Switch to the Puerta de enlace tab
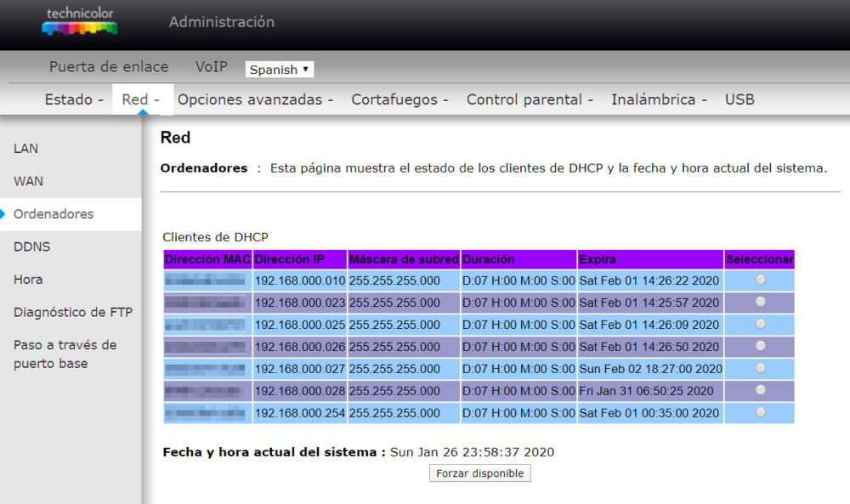 (109, 66)
